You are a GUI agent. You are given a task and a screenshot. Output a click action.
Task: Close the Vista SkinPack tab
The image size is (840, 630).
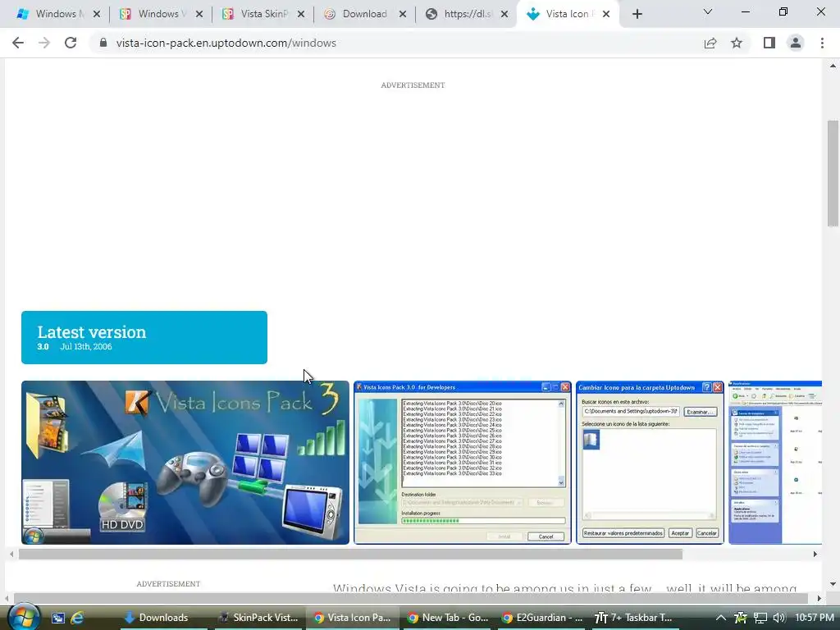tap(301, 14)
